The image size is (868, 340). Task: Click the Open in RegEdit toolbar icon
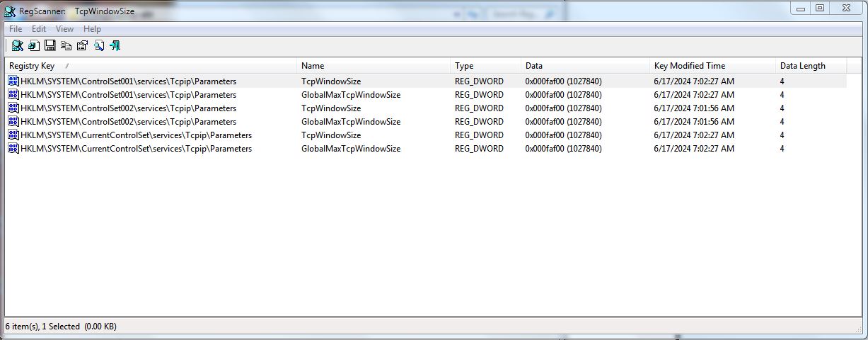click(x=34, y=46)
